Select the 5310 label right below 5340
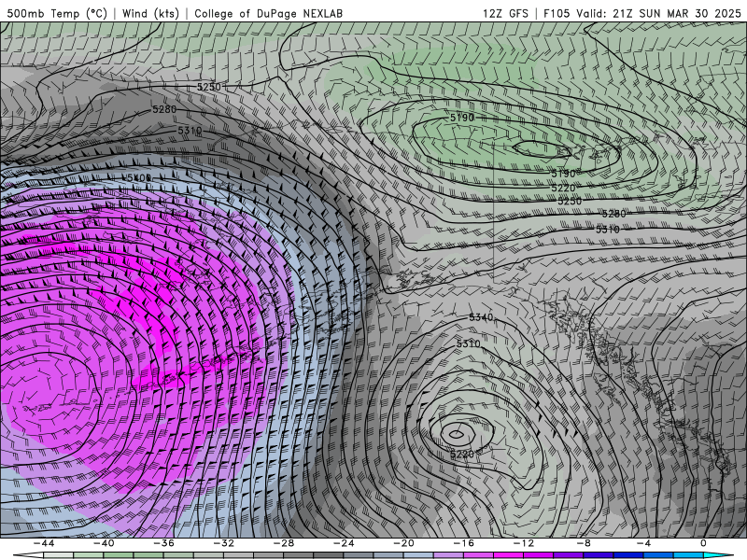Screen dimensions: 747x560 point(469,343)
